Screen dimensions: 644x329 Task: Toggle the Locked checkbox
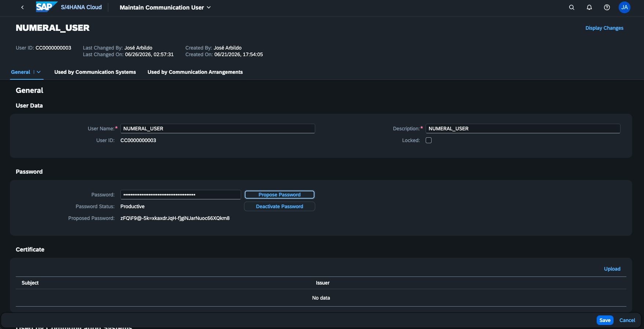click(x=429, y=140)
